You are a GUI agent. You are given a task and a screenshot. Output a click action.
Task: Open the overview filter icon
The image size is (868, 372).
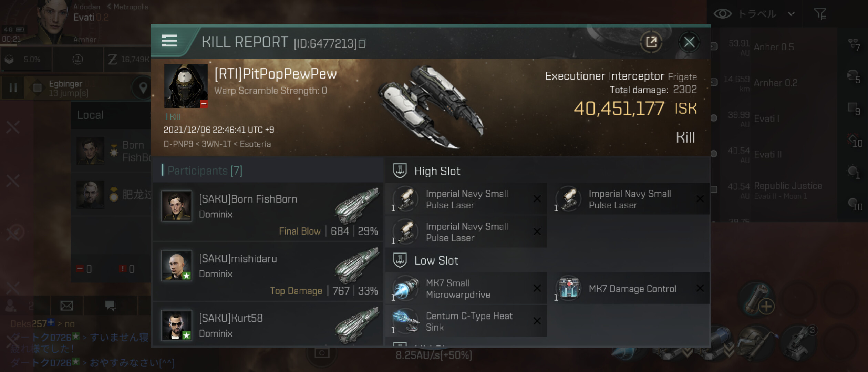tap(820, 14)
